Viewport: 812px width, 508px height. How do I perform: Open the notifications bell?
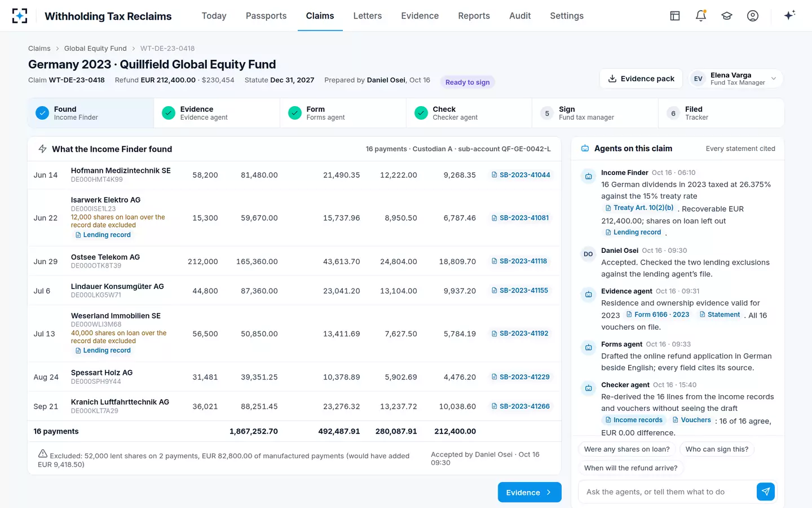click(x=701, y=16)
